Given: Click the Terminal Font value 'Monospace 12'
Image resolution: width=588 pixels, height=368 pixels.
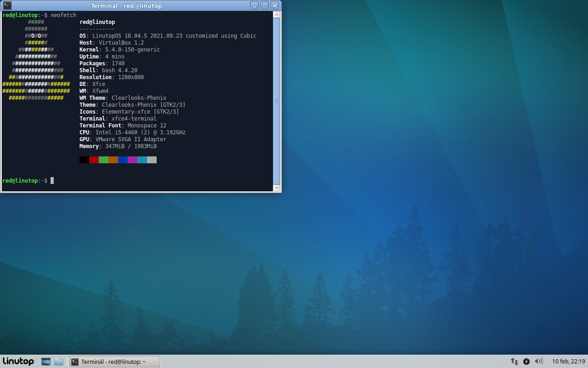Looking at the screenshot, I should 147,126.
